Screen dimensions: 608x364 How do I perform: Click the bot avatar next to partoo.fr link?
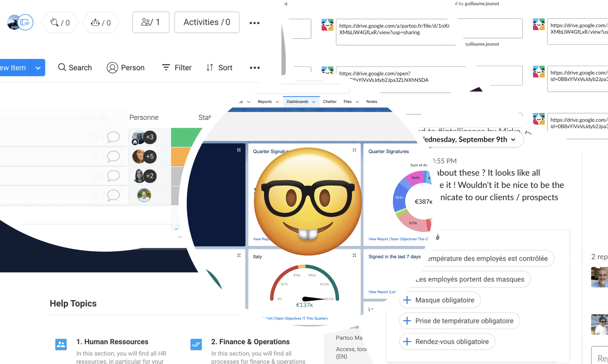pyautogui.click(x=327, y=25)
